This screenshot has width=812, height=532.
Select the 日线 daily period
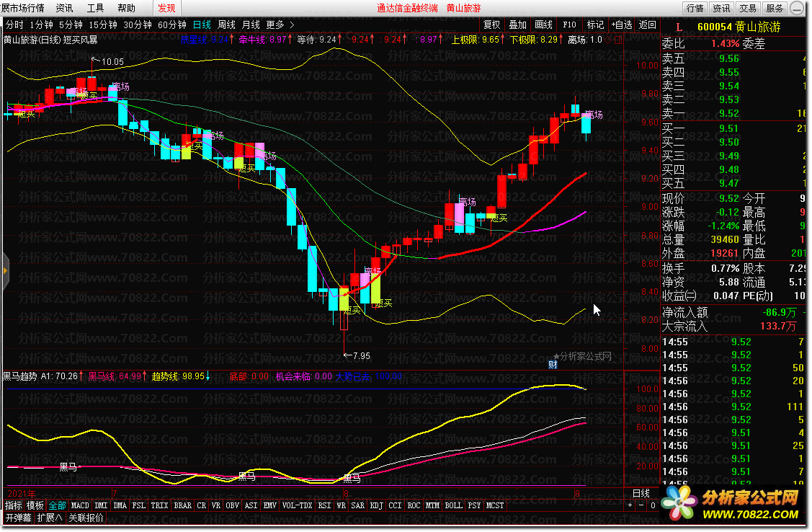202,25
